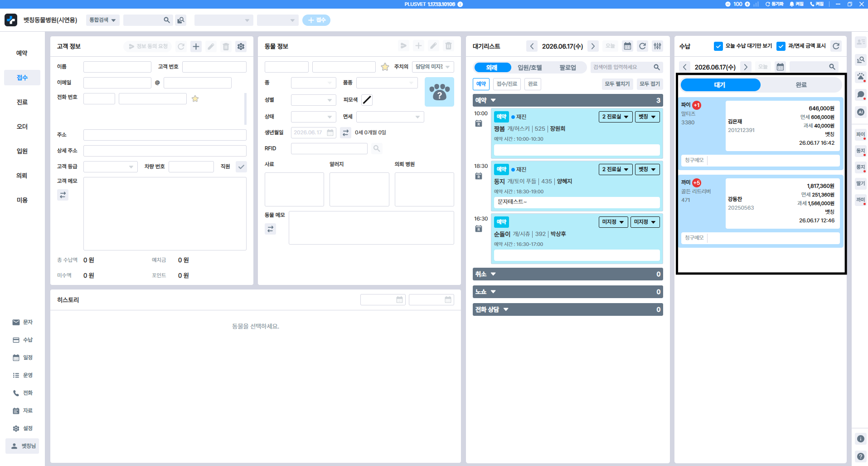Open the waiting list calendar icon
Screen dimensions: 868x466
click(627, 46)
